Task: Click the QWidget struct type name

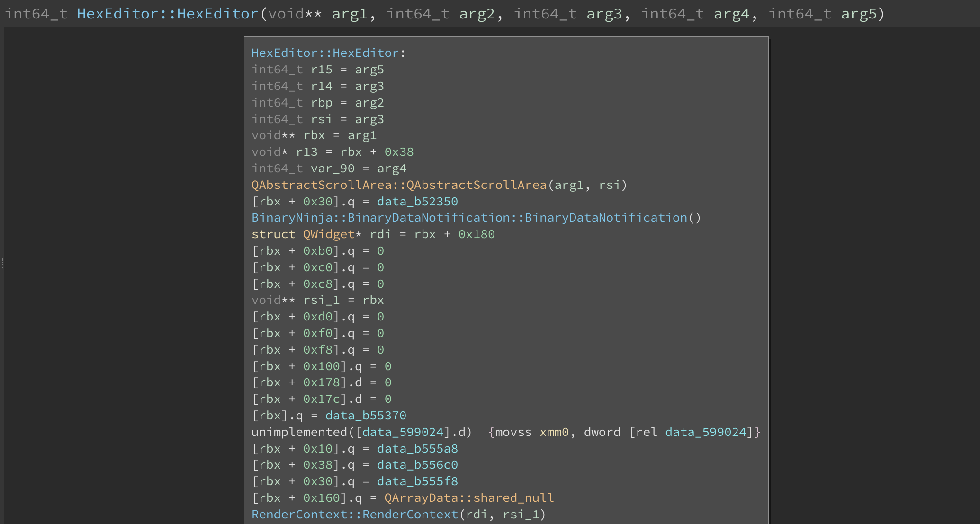Action: 328,234
